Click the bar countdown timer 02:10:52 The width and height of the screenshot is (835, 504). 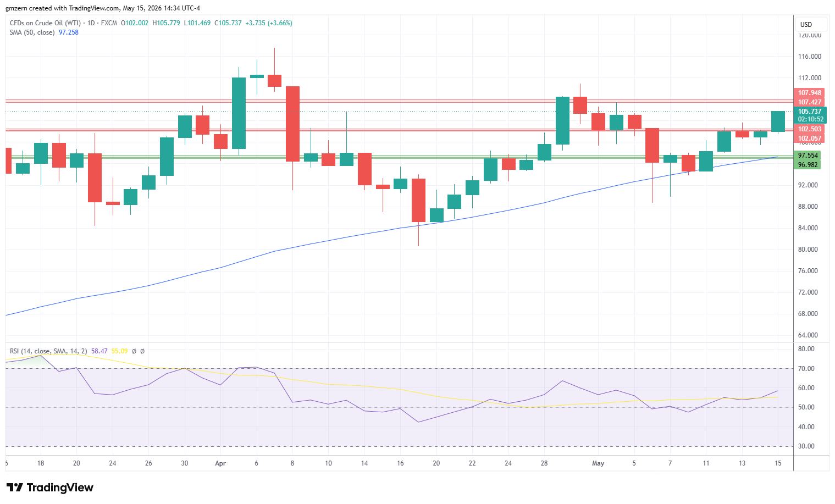pos(810,119)
